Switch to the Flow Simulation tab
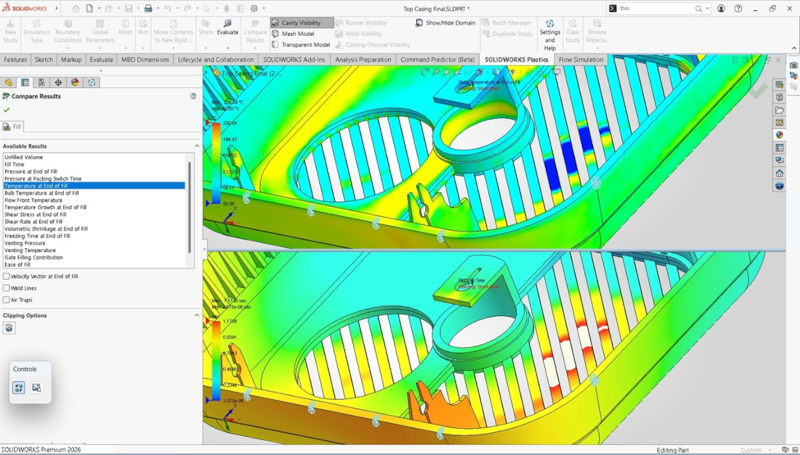800x455 pixels. 580,60
